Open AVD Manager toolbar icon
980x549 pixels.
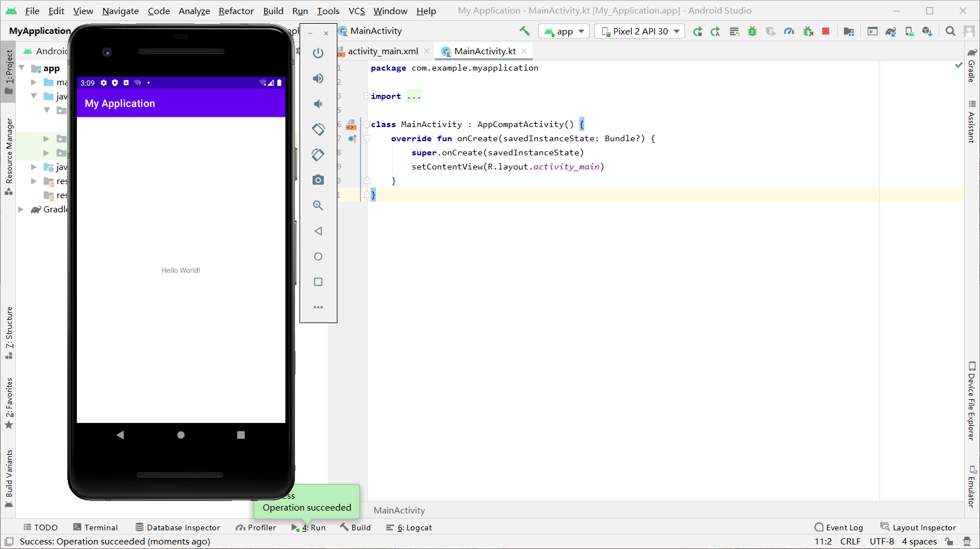point(909,31)
